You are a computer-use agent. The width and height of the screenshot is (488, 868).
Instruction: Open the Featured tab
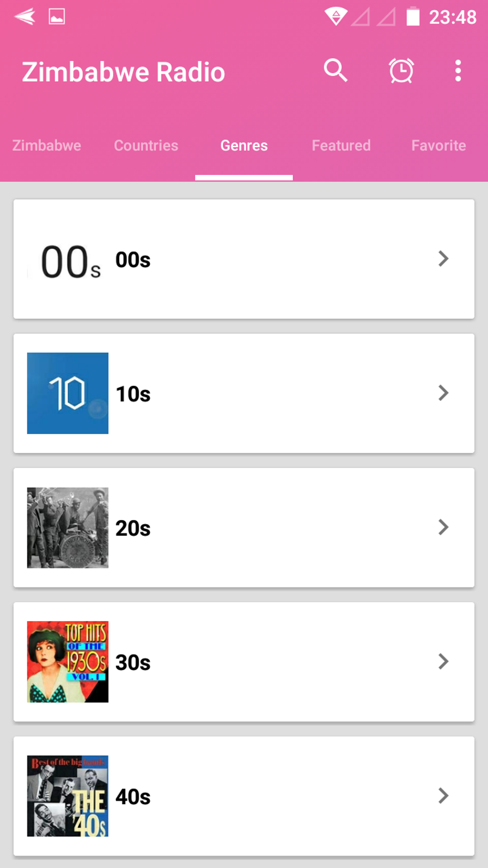[x=341, y=146]
